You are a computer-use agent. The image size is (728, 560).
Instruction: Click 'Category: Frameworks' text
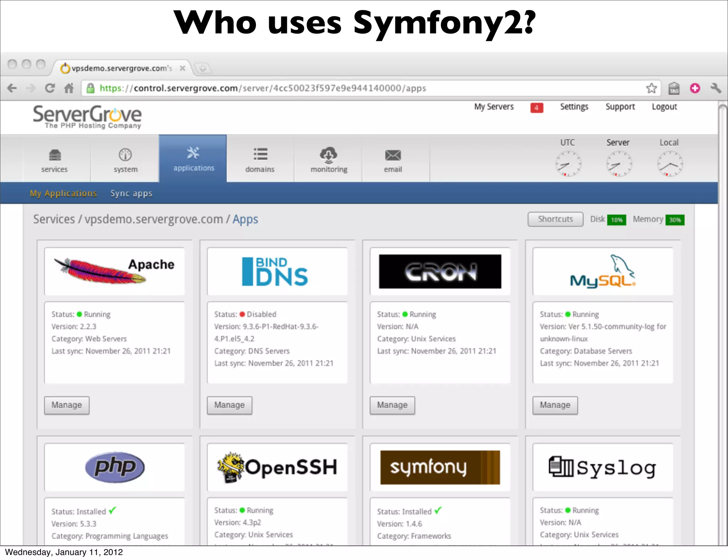click(x=414, y=536)
